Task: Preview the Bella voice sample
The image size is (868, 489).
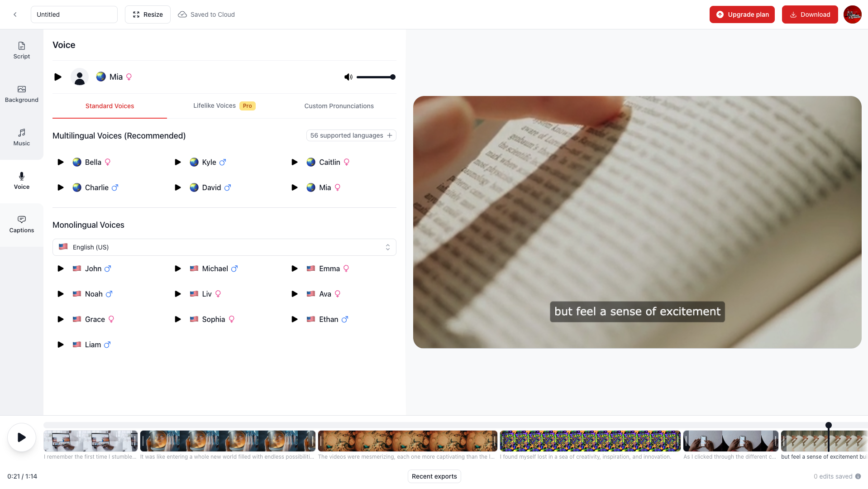Action: (61, 162)
